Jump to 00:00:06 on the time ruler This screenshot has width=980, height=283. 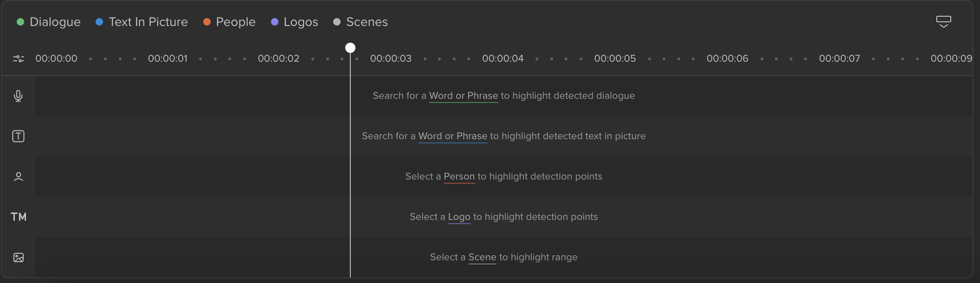pyautogui.click(x=728, y=58)
